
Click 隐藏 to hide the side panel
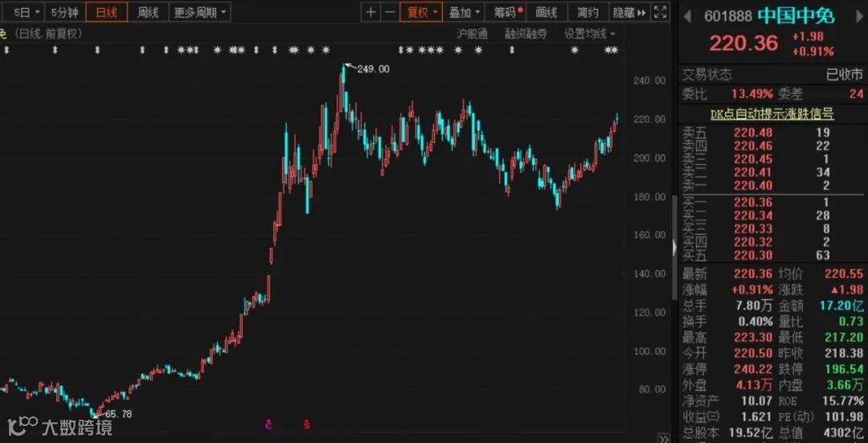click(x=629, y=12)
